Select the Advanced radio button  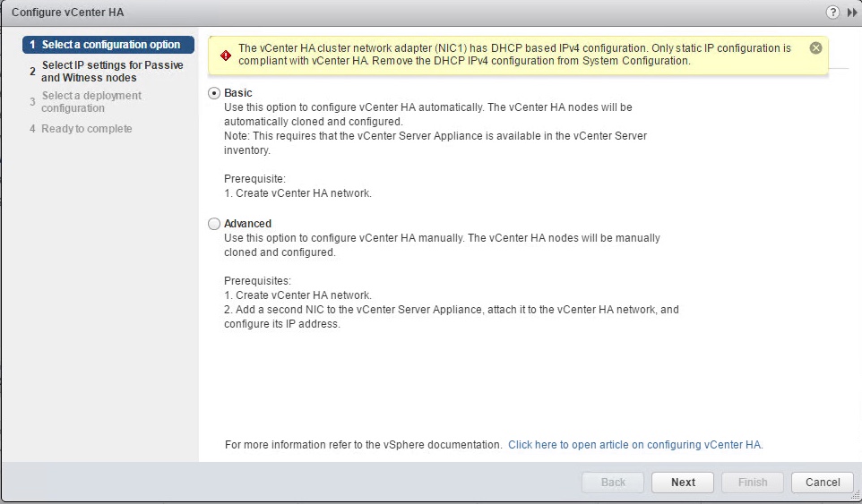213,224
